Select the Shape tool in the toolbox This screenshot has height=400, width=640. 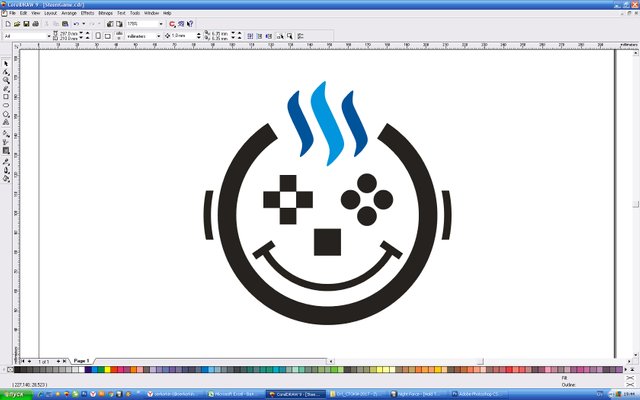[x=6, y=72]
